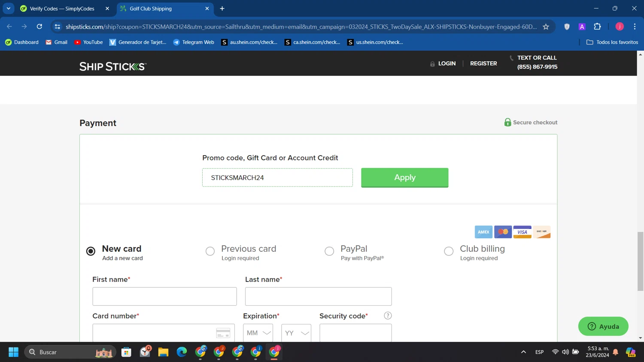This screenshot has width=644, height=362.
Task: Open the Generador de Tarjet... bookmark
Action: [x=137, y=42]
